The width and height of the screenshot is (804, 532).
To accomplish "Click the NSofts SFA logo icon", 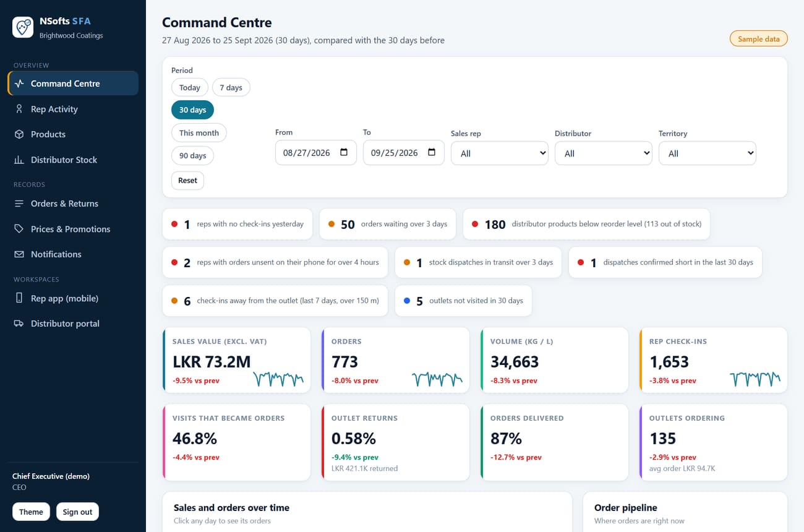I will point(23,27).
